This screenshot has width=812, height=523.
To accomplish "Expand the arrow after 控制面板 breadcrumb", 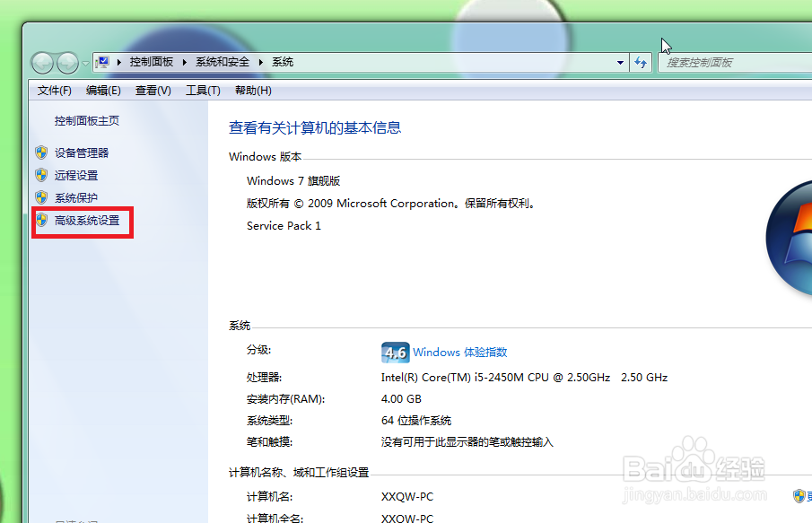I will tap(184, 62).
